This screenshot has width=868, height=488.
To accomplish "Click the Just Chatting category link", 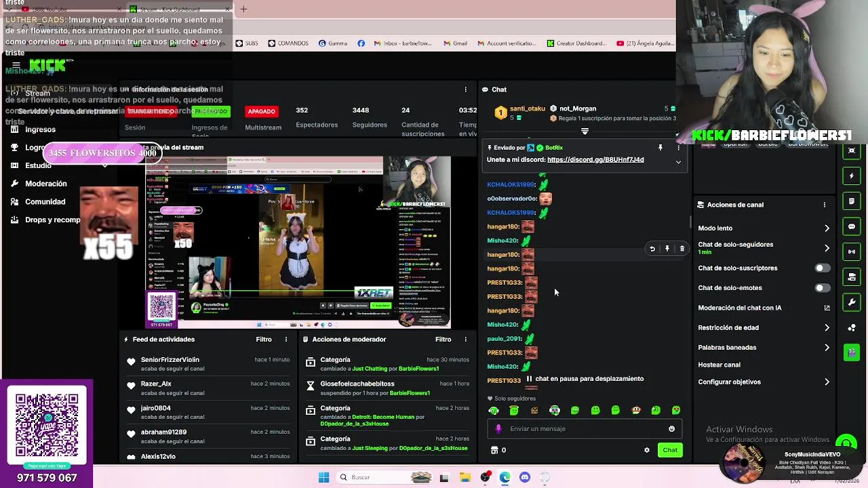I will tap(370, 369).
